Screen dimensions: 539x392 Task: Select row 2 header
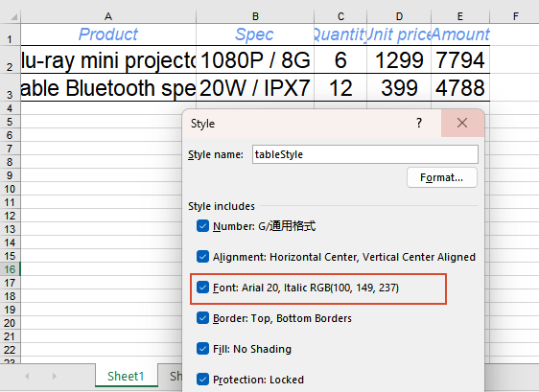pos(10,60)
